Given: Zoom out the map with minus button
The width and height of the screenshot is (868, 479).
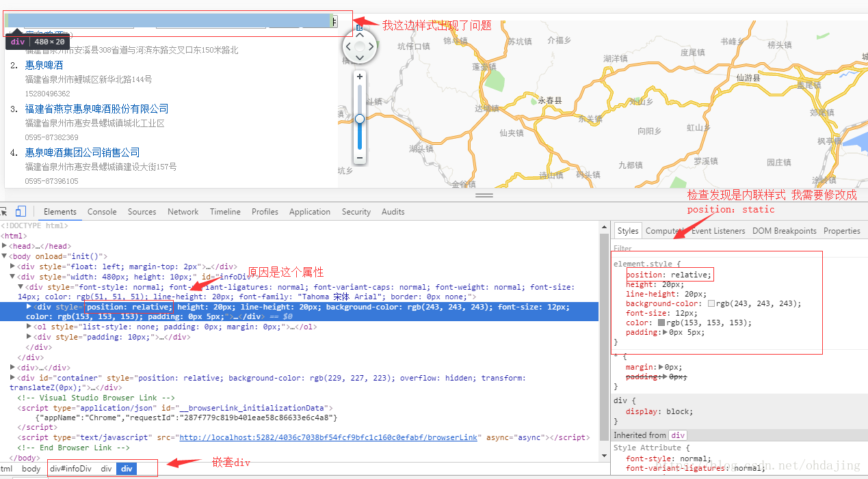Looking at the screenshot, I should coord(360,158).
